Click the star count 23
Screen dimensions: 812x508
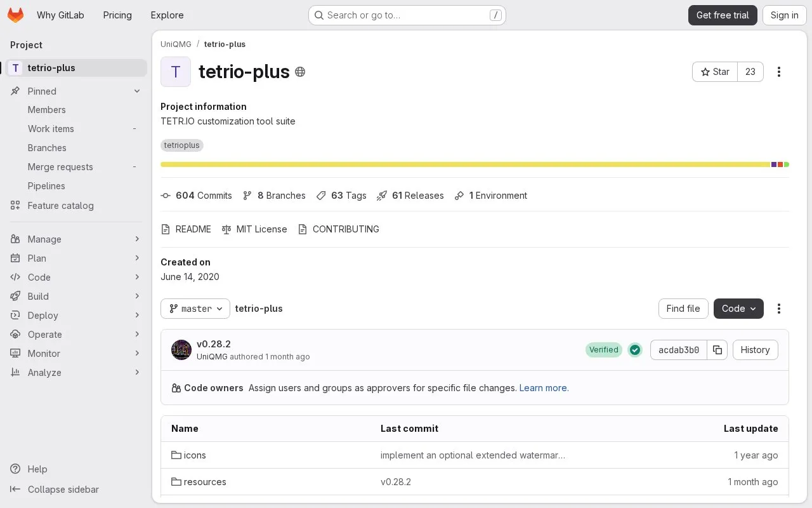point(750,72)
